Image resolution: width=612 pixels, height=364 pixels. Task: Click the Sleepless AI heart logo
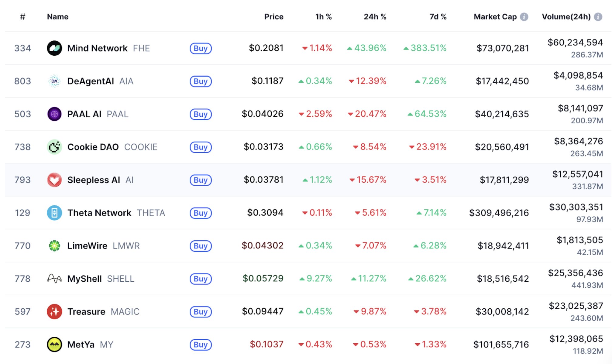(54, 180)
